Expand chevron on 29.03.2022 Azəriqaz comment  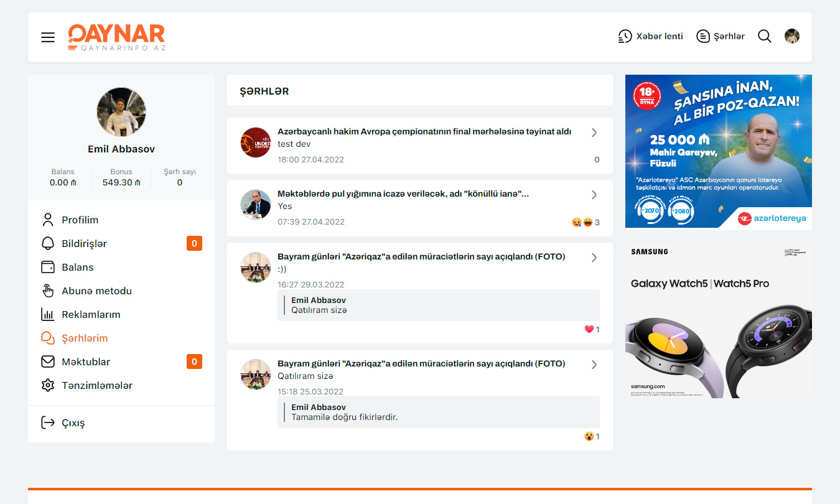pos(594,258)
